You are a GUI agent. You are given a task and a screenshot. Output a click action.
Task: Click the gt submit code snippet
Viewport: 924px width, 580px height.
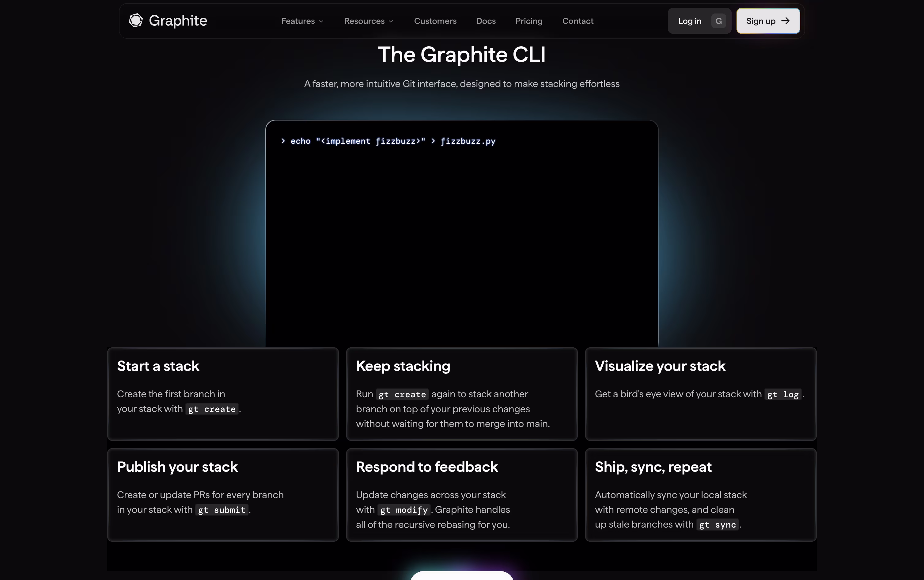[222, 510]
